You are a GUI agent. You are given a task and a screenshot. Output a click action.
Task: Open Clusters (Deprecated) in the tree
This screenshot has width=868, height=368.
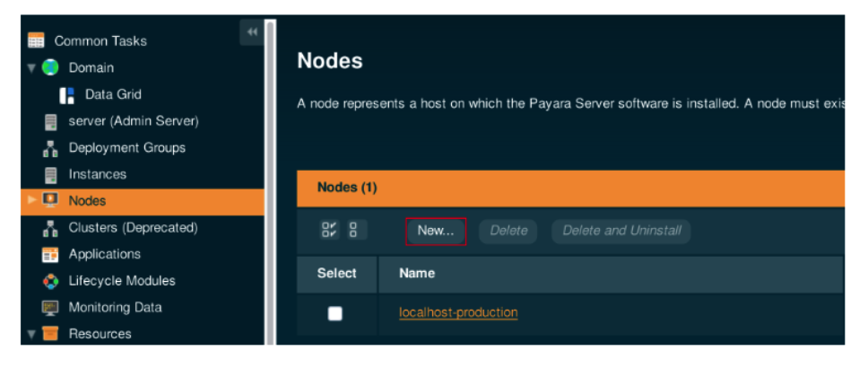click(x=133, y=228)
